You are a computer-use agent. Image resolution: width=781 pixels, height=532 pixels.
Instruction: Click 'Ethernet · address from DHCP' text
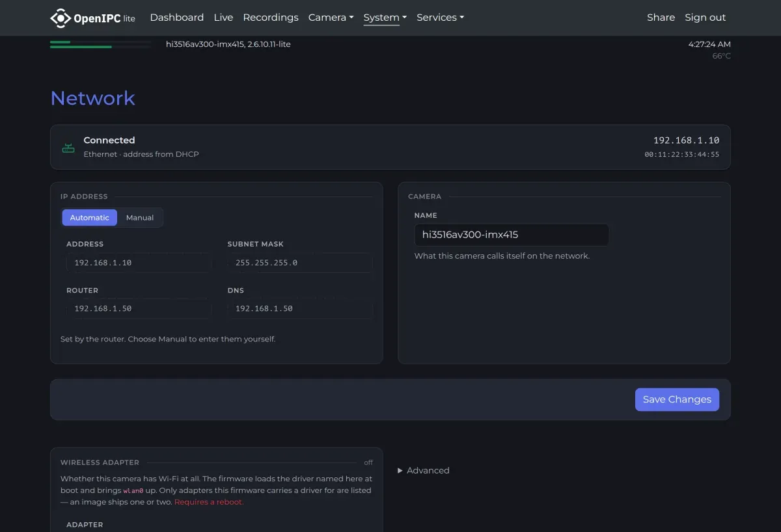point(141,154)
